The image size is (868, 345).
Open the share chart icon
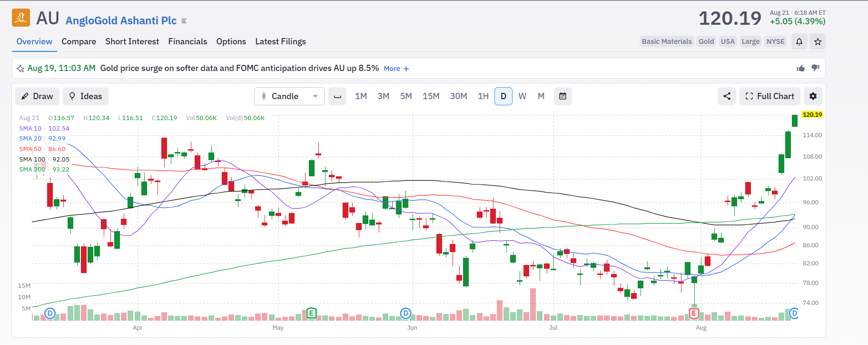click(727, 96)
